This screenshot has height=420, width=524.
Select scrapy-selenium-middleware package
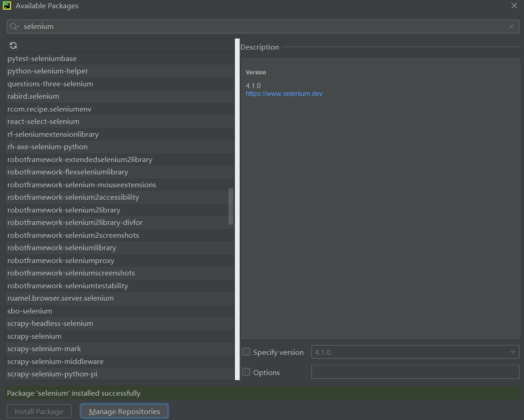pos(120,362)
